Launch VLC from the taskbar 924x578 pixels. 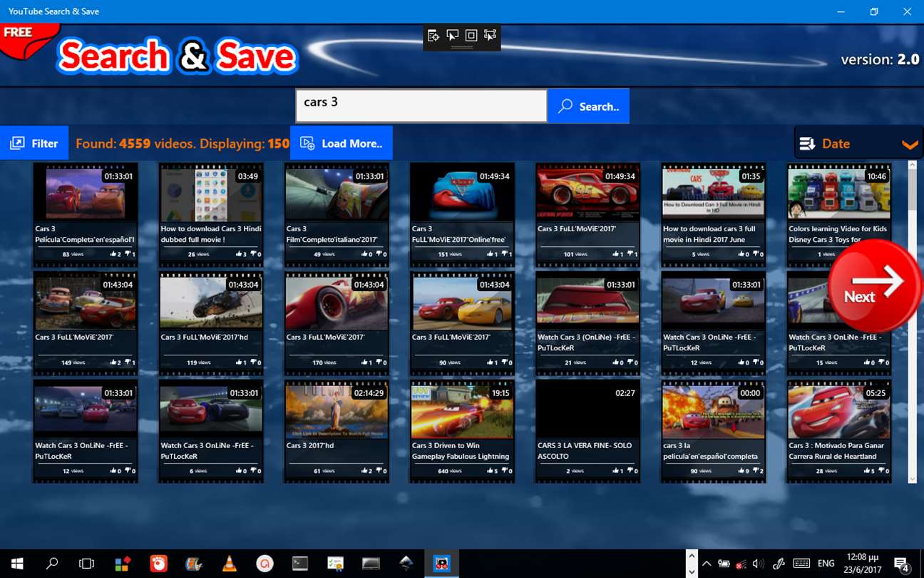[230, 564]
